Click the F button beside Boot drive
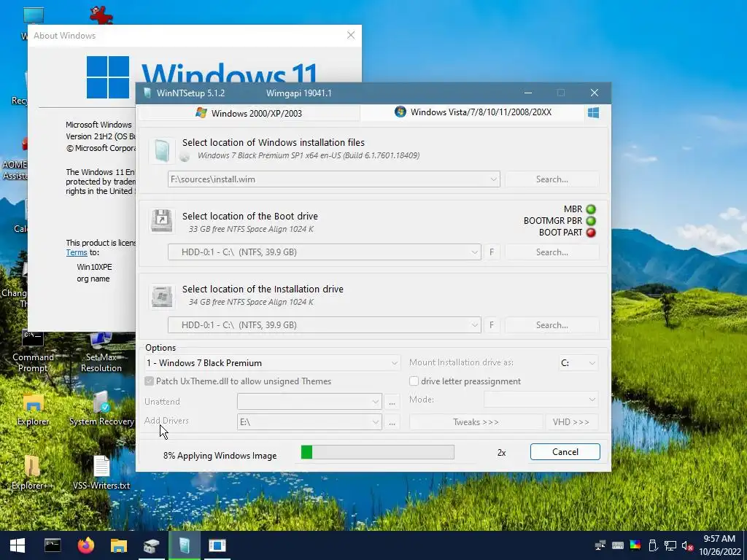Image resolution: width=747 pixels, height=560 pixels. tap(492, 252)
